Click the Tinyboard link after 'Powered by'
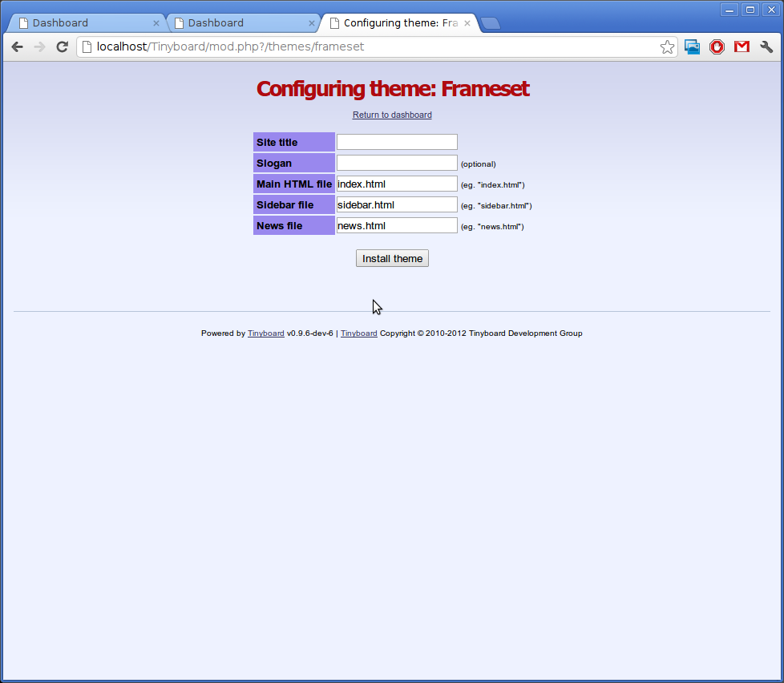Viewport: 784px width, 683px height. pyautogui.click(x=265, y=333)
